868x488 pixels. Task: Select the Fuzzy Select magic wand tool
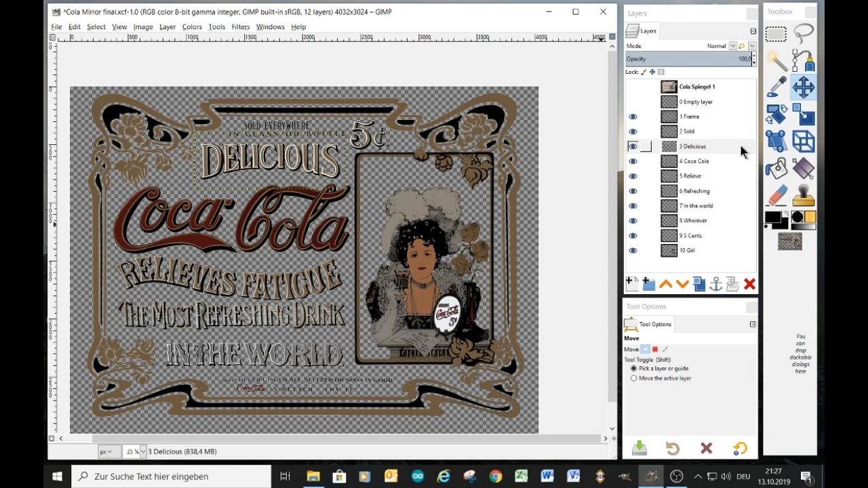tap(776, 61)
